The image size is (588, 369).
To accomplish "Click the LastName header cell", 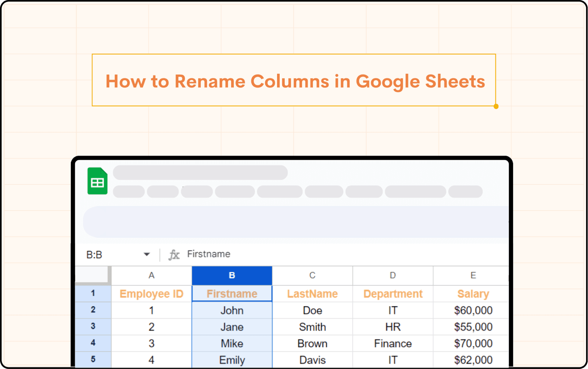I will 312,294.
